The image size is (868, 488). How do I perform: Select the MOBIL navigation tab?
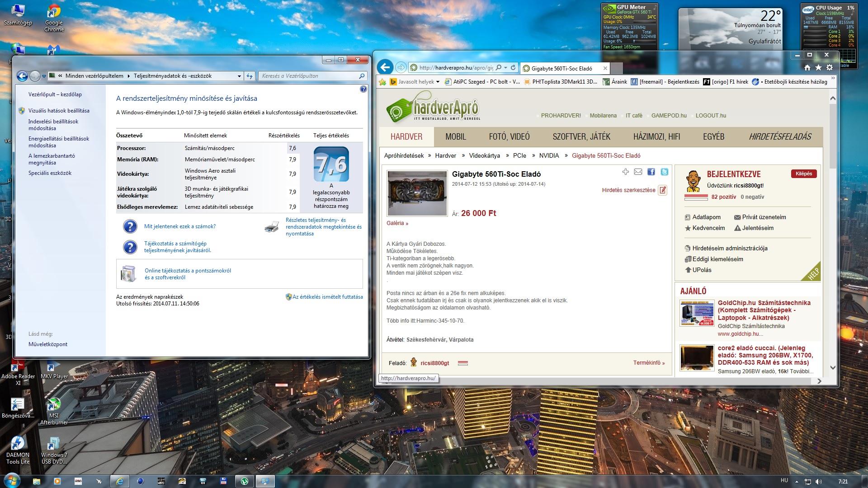pyautogui.click(x=455, y=137)
